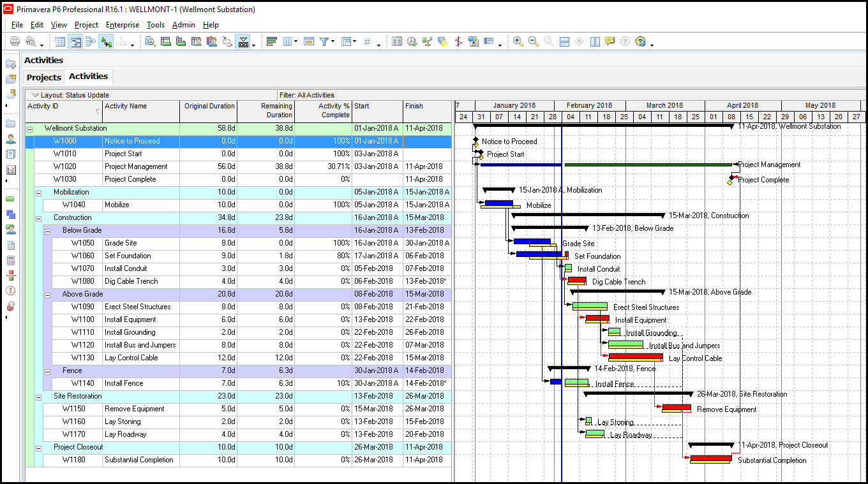Open the Columns dialog icon

288,41
